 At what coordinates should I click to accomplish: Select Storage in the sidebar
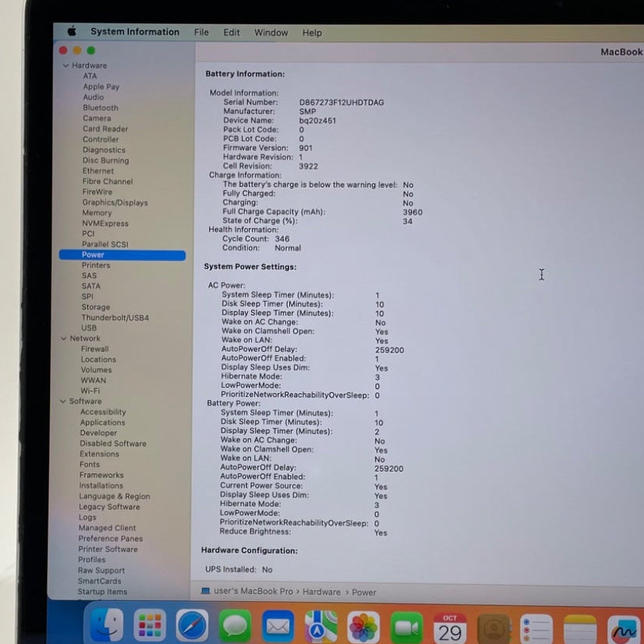point(95,307)
